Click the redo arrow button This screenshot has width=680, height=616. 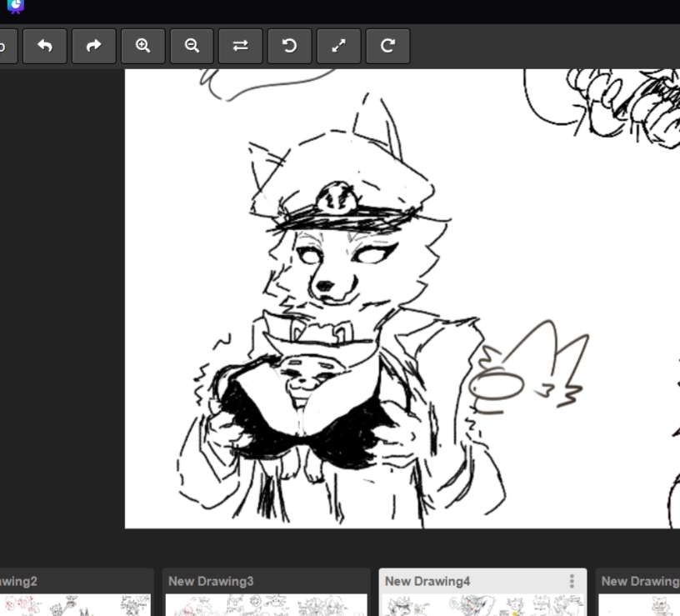(x=93, y=47)
